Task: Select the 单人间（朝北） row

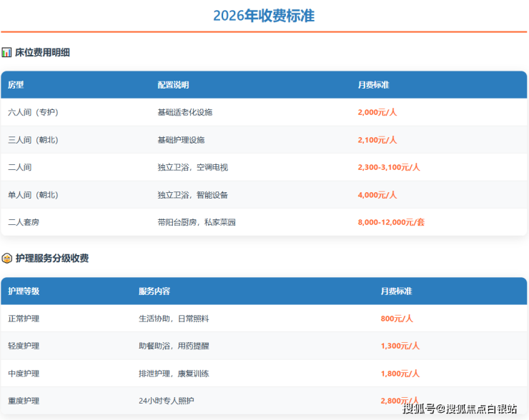Action: (33, 195)
